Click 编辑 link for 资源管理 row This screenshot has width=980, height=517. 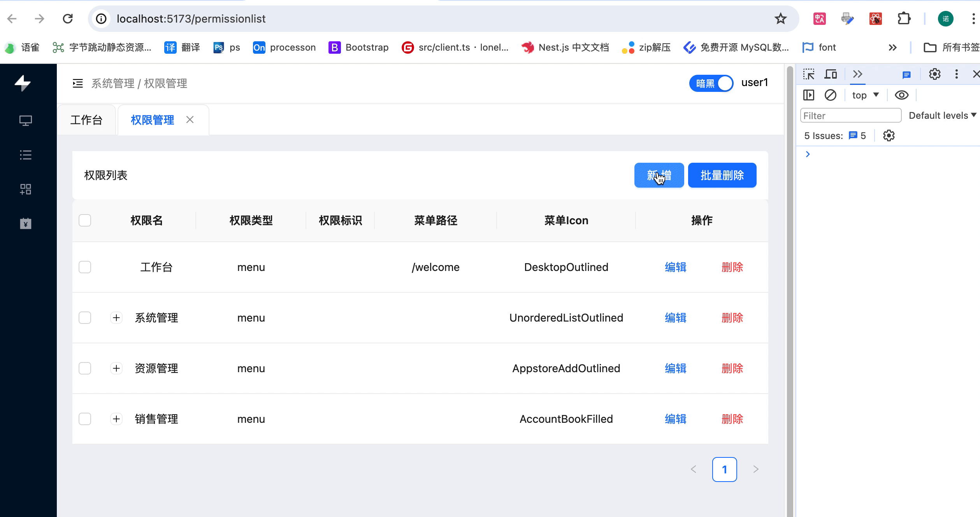[x=675, y=368]
